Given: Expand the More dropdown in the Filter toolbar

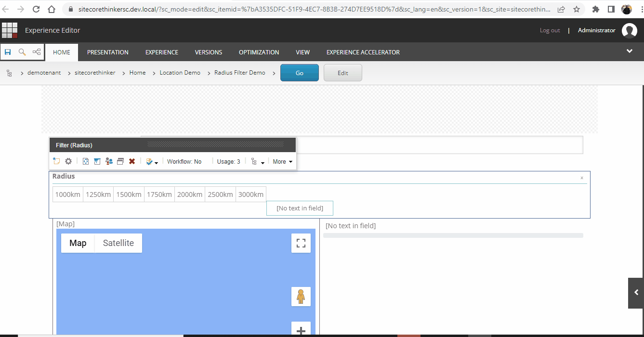Looking at the screenshot, I should coord(283,162).
